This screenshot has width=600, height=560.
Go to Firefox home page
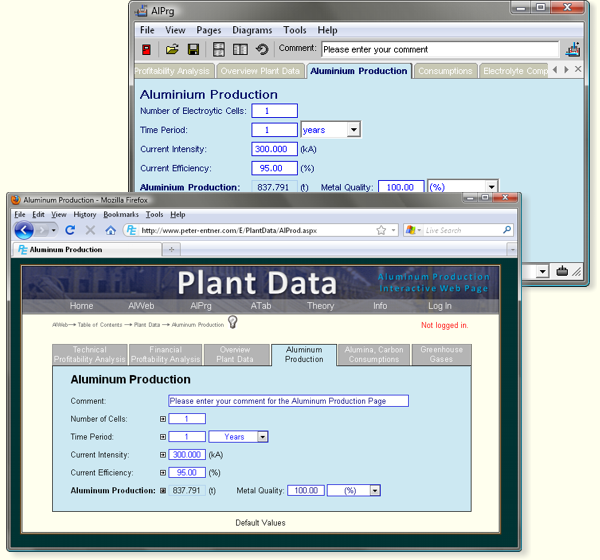(111, 230)
